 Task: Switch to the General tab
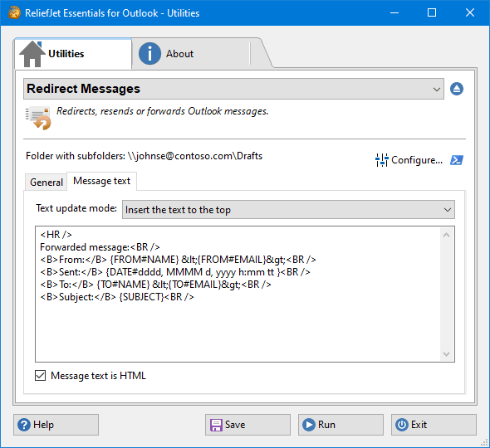[47, 182]
